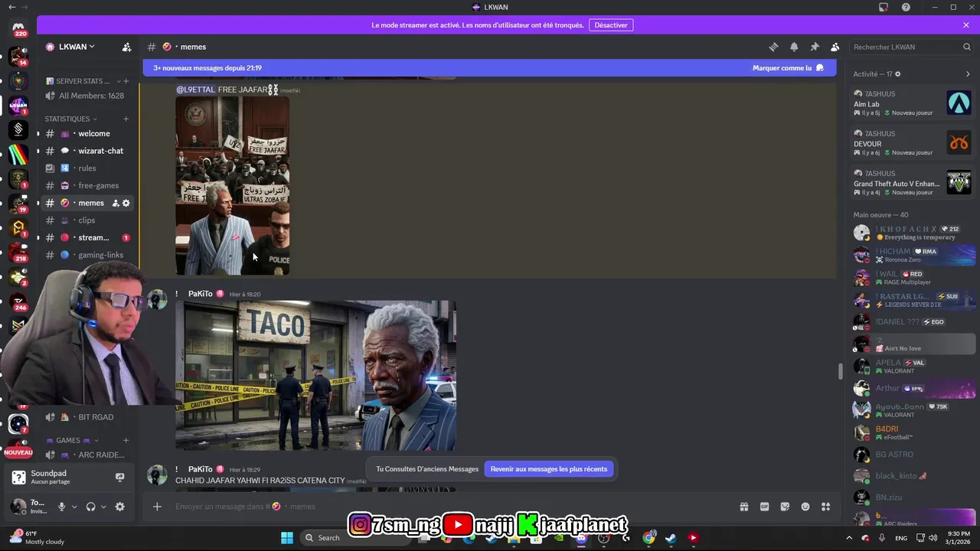Invite people icon next to LKWAN header

coord(126,47)
